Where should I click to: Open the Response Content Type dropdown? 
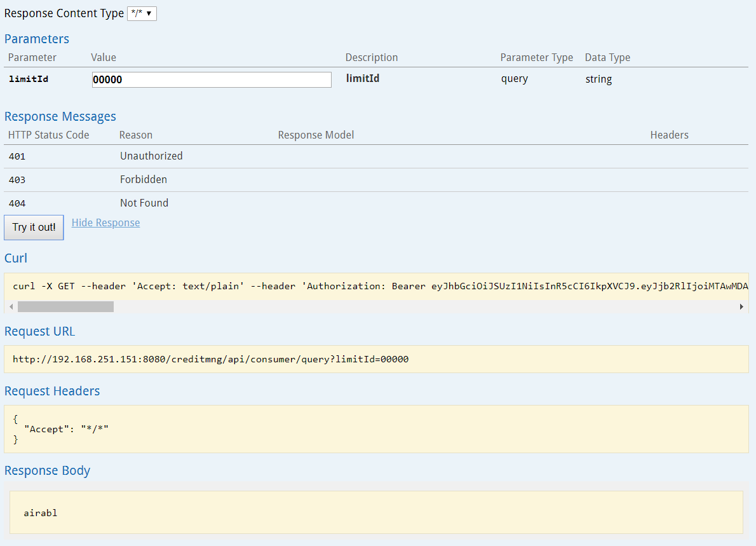[x=142, y=13]
